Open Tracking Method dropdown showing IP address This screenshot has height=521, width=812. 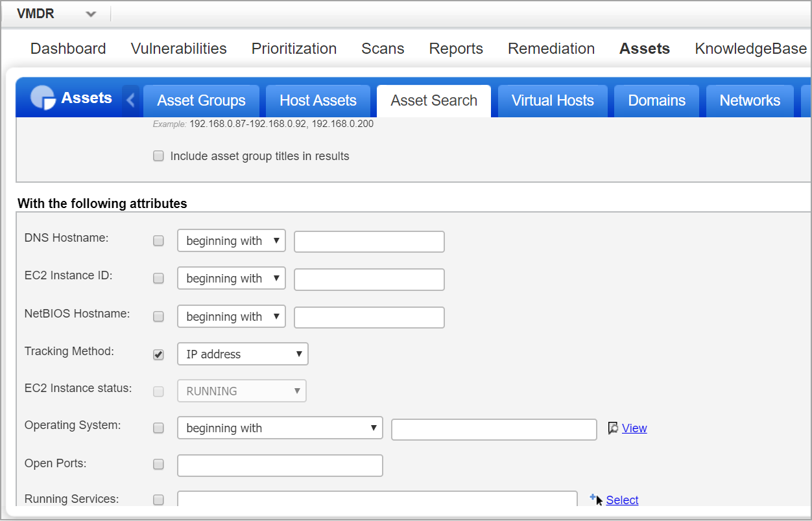(x=243, y=354)
